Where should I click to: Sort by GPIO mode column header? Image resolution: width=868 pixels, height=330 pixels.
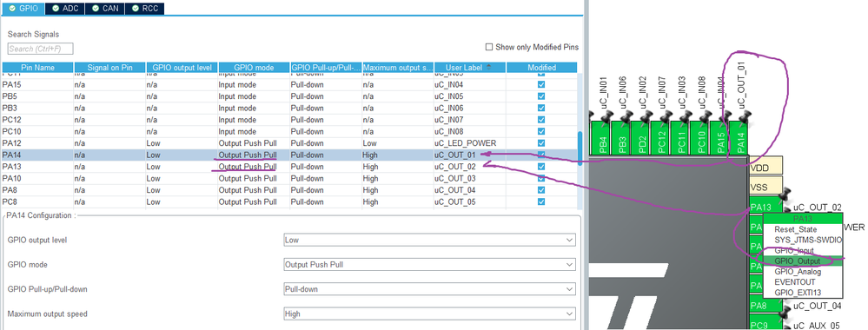tap(254, 68)
